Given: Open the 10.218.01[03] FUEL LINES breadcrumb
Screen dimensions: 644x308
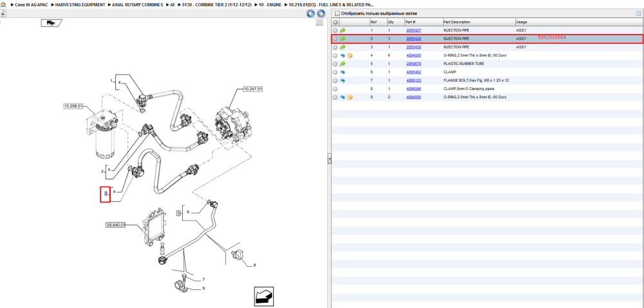Looking at the screenshot, I should [x=331, y=5].
